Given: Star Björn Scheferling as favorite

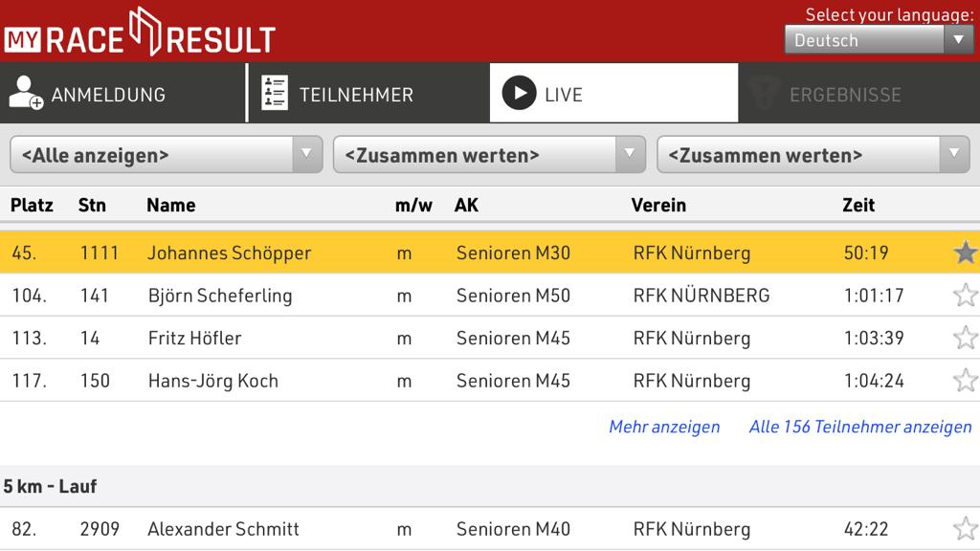Looking at the screenshot, I should [965, 295].
